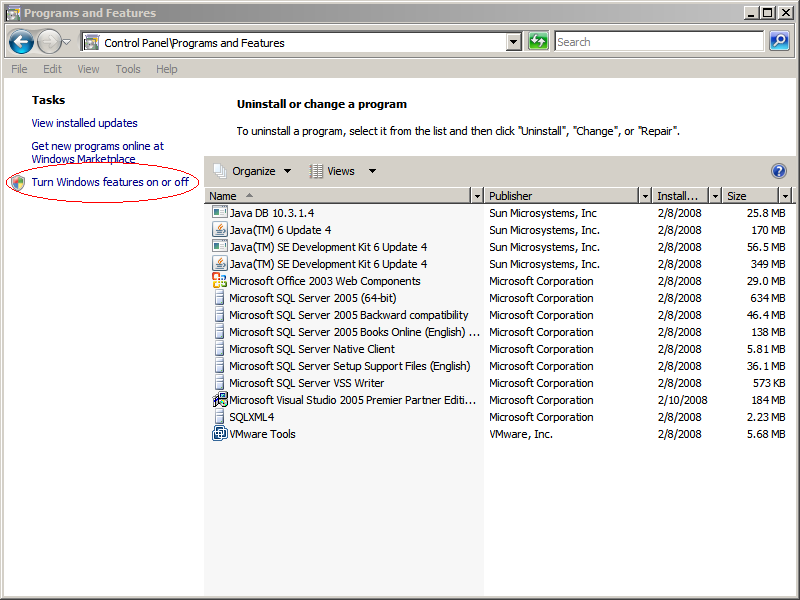Click the Sun Microsystems, Inc publisher of Java DB
Screen dimensions: 800x600
pyautogui.click(x=543, y=213)
